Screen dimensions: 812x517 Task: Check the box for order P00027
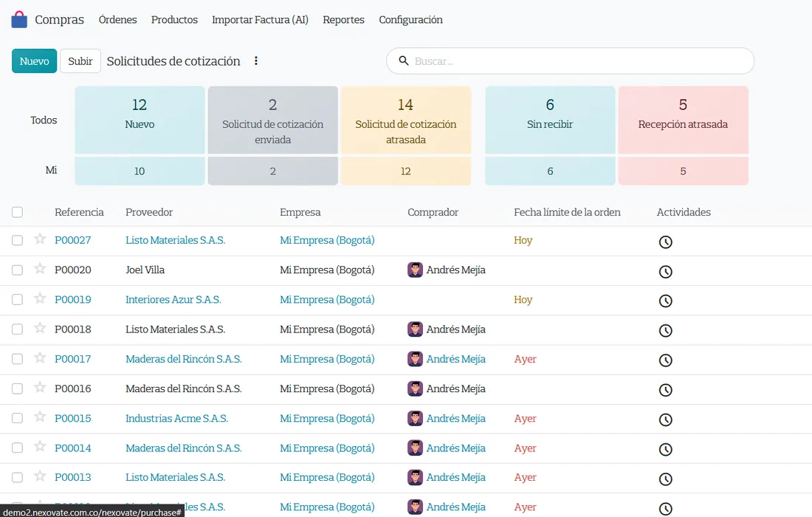click(18, 240)
